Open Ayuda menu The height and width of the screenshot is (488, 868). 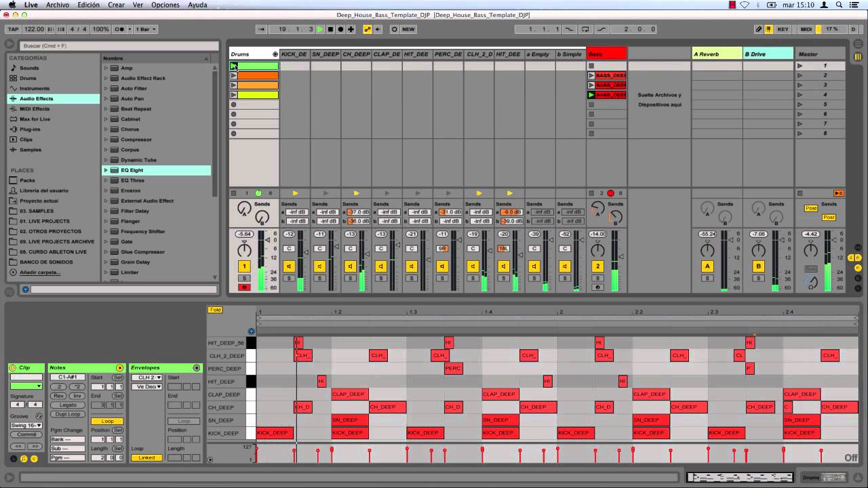pyautogui.click(x=197, y=5)
